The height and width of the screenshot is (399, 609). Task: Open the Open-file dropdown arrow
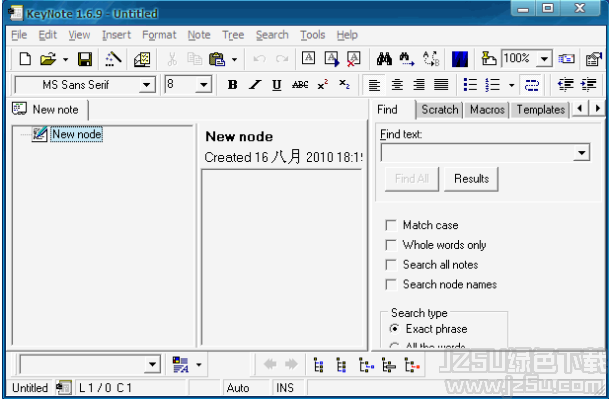(65, 59)
